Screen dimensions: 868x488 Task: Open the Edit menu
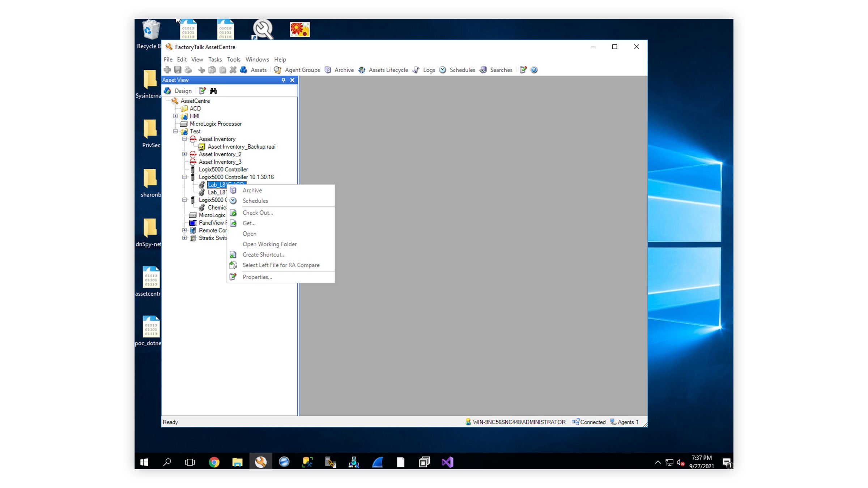tap(182, 59)
